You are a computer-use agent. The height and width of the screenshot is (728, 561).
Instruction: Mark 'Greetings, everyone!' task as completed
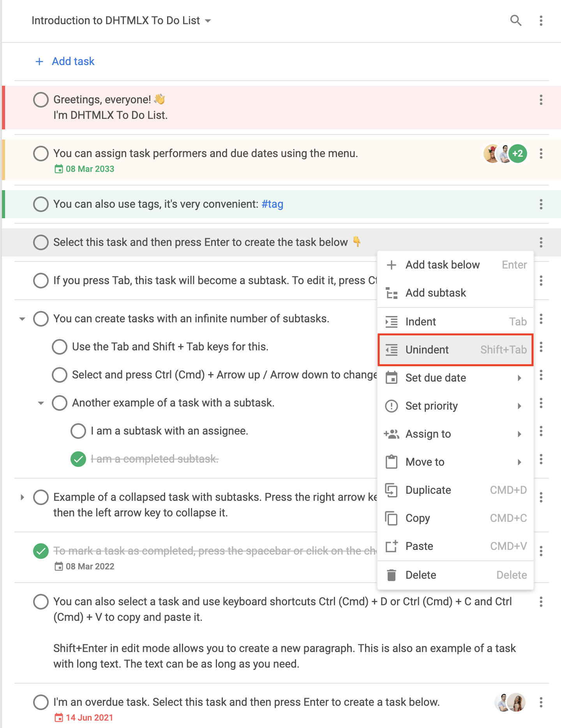tap(41, 100)
